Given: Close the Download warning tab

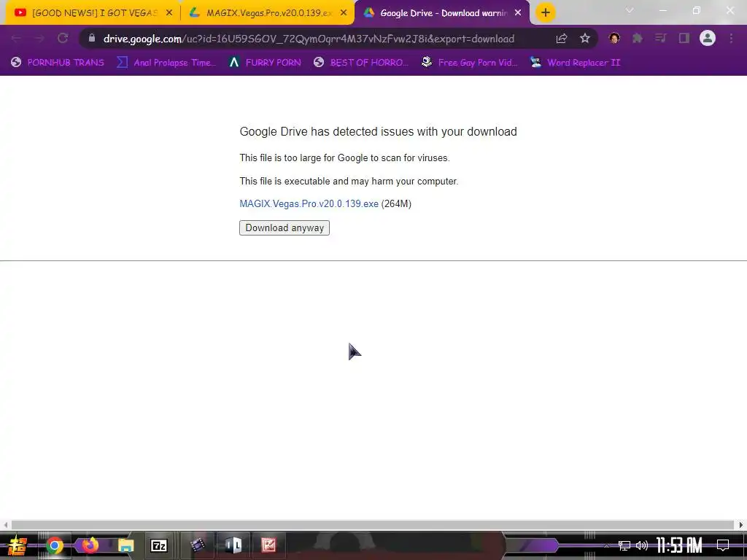Looking at the screenshot, I should tap(518, 13).
